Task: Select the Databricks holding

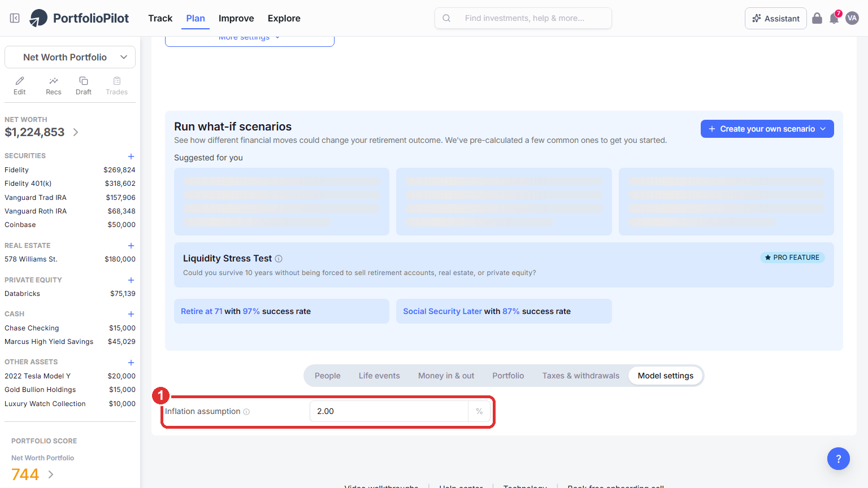Action: pyautogui.click(x=70, y=294)
